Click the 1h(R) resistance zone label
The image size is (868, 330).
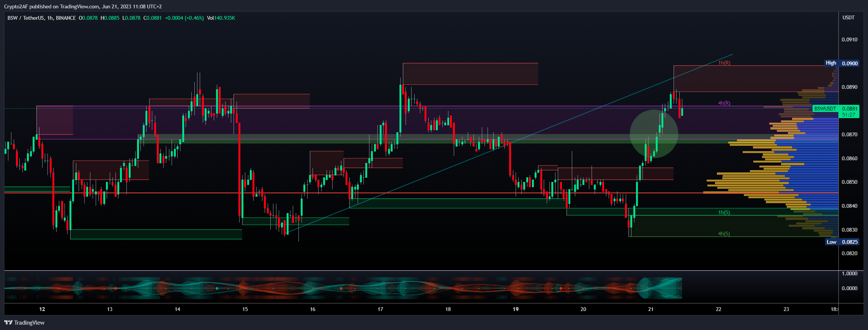(x=724, y=63)
